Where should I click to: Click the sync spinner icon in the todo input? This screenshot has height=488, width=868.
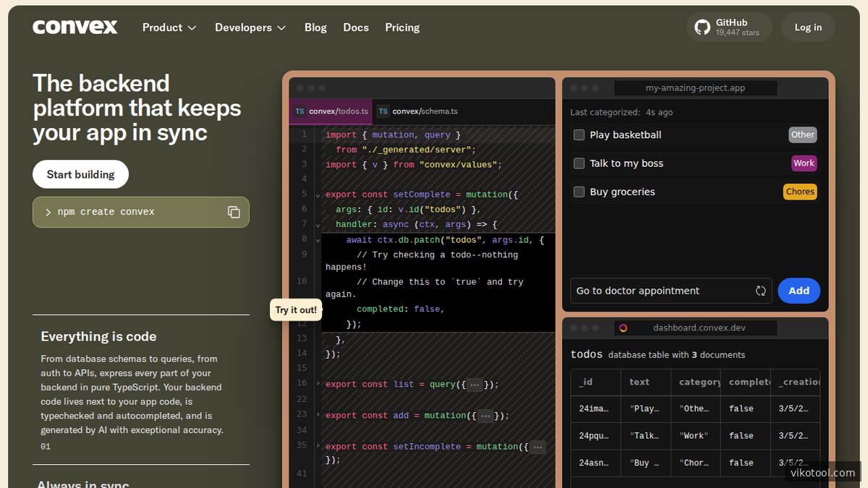pos(760,291)
